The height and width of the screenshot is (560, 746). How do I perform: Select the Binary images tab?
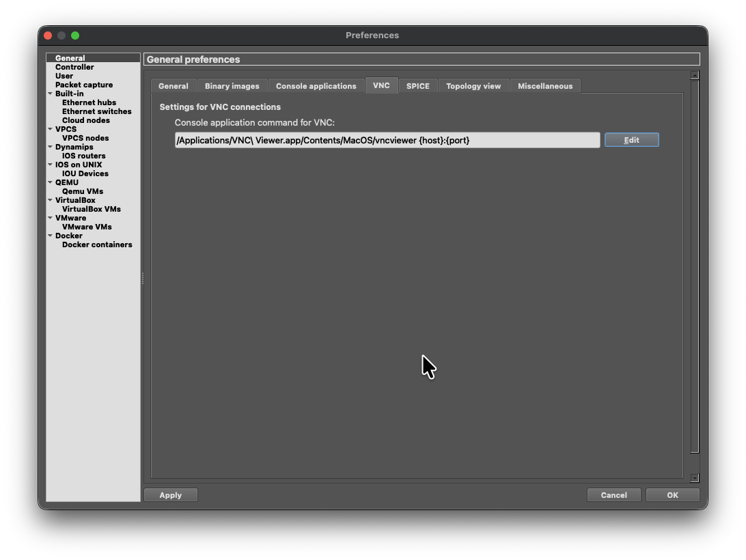coord(232,86)
